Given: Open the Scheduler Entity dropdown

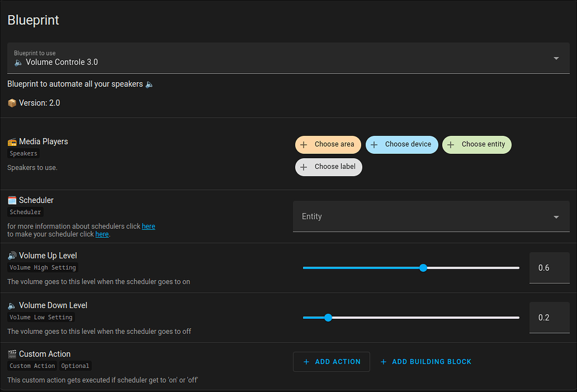Looking at the screenshot, I should (x=556, y=216).
